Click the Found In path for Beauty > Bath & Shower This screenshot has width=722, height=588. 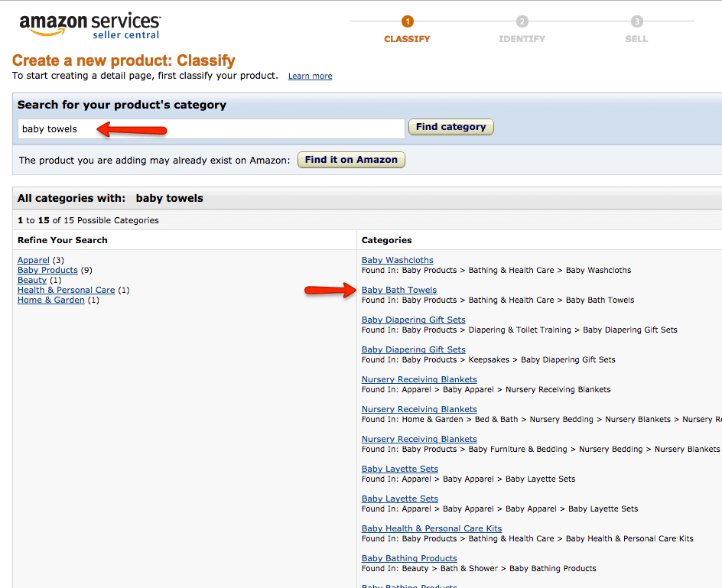tap(479, 569)
